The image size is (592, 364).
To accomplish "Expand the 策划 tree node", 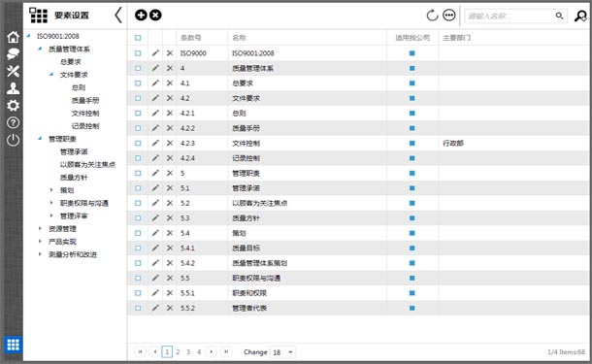I will coord(51,190).
